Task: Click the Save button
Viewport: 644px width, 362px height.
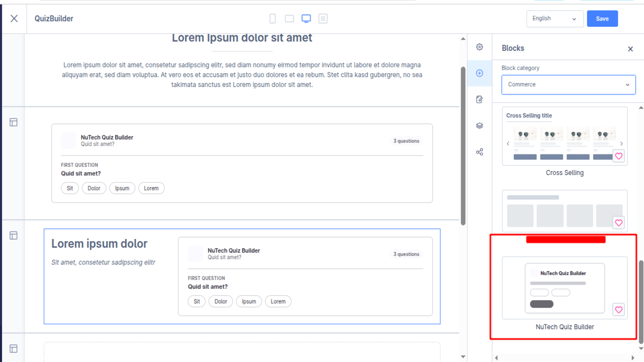Action: [602, 19]
